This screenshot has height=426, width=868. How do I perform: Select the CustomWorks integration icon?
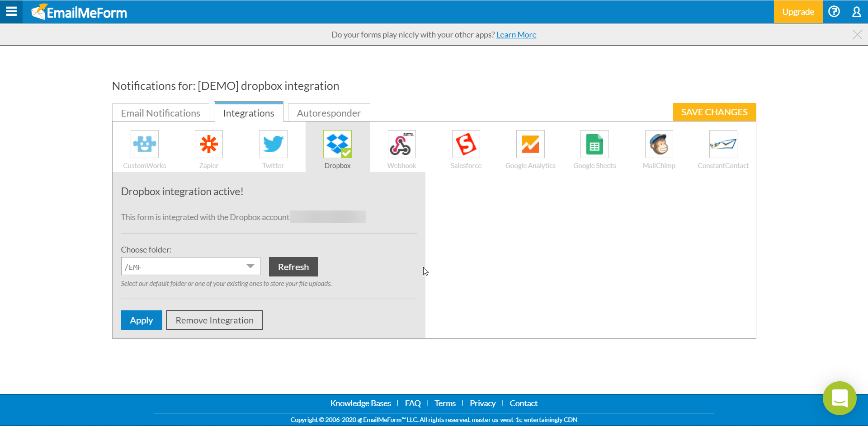coord(145,144)
